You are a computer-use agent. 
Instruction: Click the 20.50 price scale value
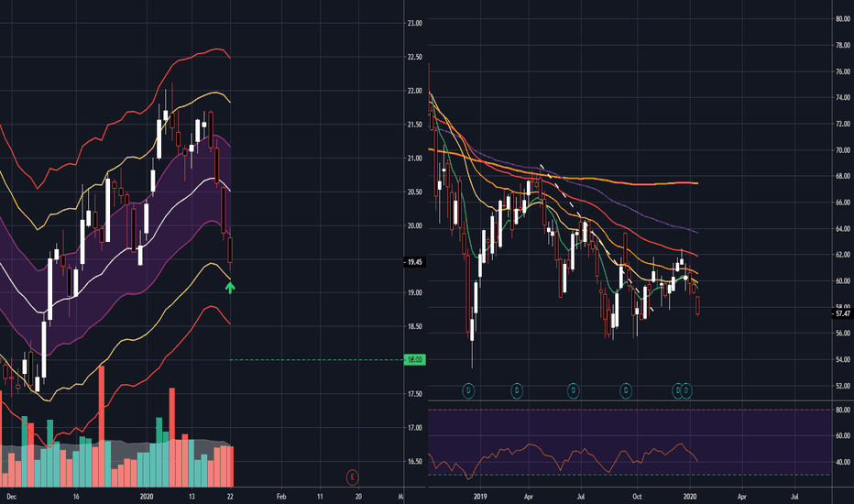(x=414, y=192)
